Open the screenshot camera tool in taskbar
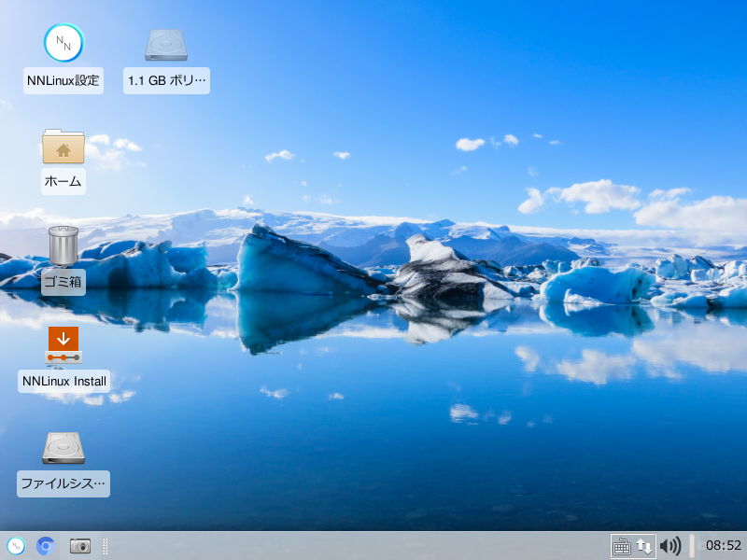This screenshot has width=747, height=560. point(80,546)
